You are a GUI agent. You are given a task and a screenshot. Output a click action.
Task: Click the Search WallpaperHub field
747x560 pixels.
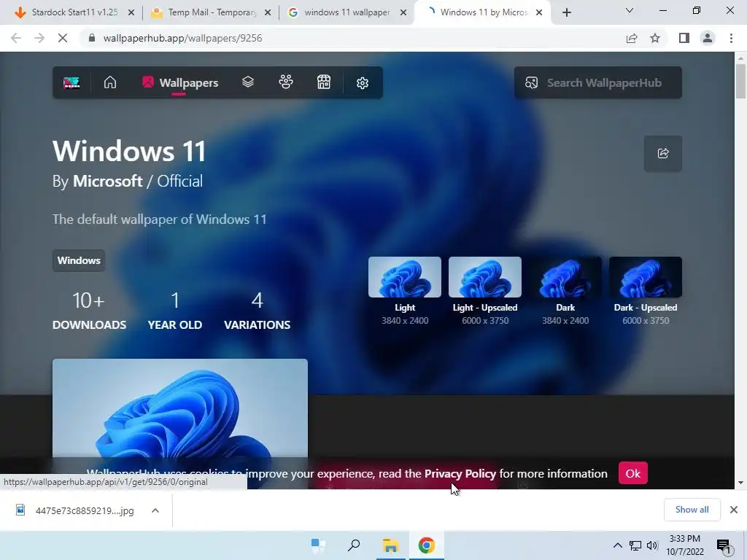(x=598, y=83)
